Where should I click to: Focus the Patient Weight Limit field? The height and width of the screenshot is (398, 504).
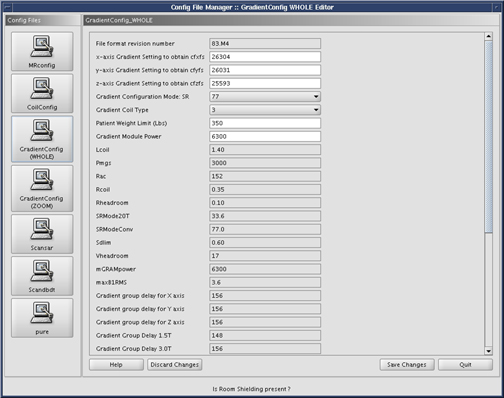265,123
